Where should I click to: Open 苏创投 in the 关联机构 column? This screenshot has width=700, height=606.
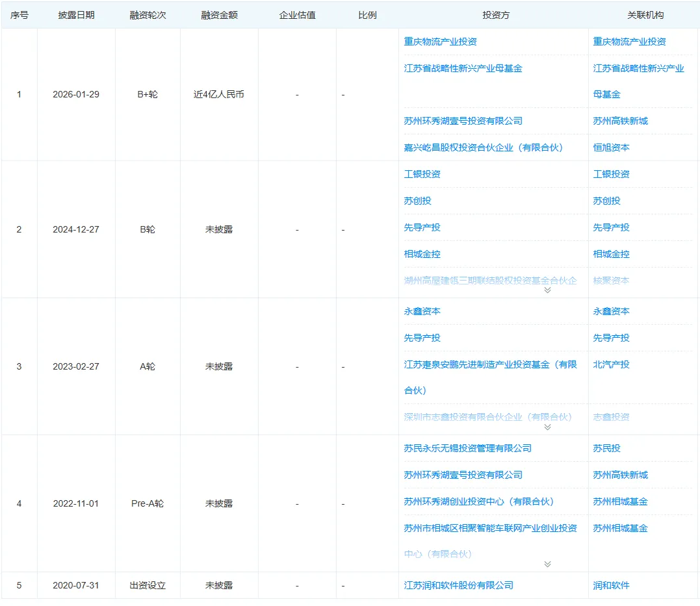(x=606, y=201)
